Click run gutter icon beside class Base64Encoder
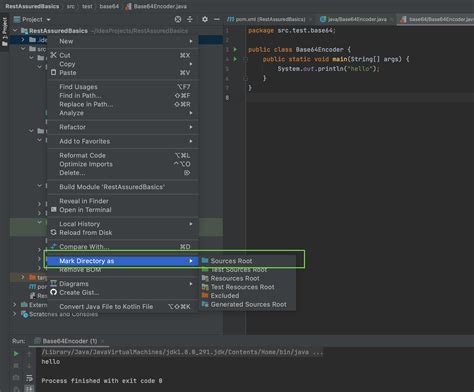The width and height of the screenshot is (474, 392). pyautogui.click(x=235, y=49)
